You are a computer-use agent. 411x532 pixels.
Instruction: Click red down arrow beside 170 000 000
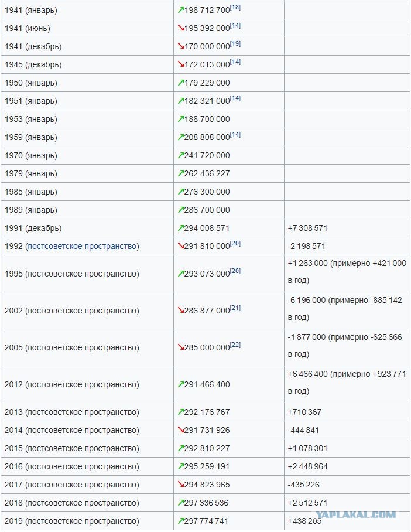click(x=181, y=46)
